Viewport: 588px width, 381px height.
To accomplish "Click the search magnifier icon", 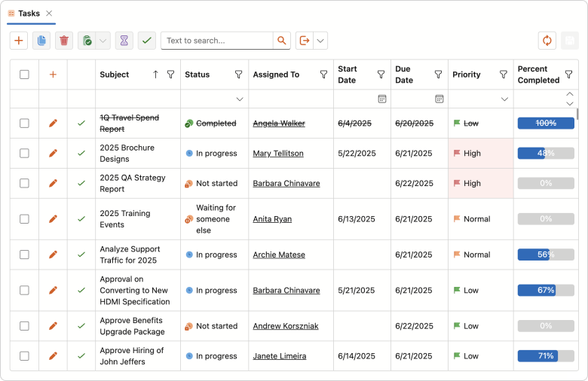I will [281, 41].
